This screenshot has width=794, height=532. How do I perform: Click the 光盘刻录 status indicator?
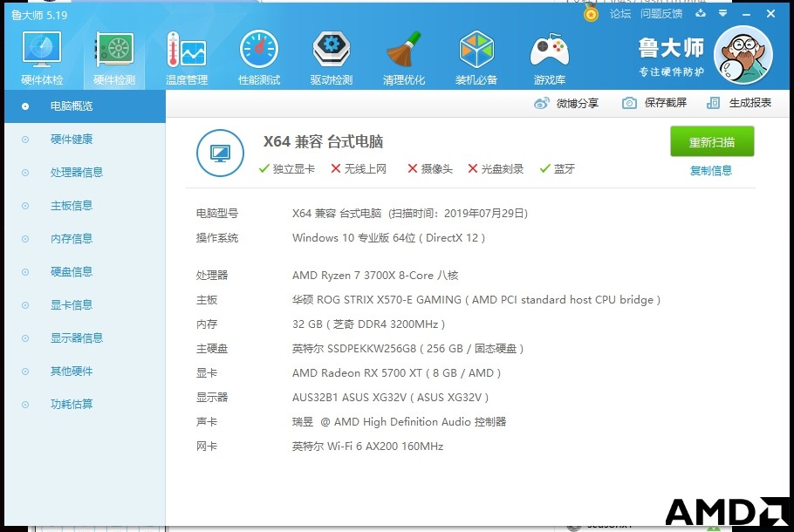[496, 168]
